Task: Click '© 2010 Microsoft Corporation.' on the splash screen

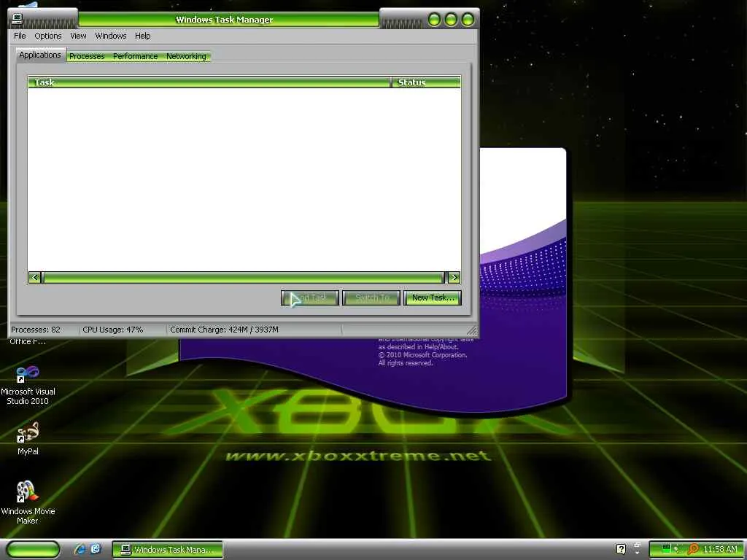Action: [x=423, y=355]
